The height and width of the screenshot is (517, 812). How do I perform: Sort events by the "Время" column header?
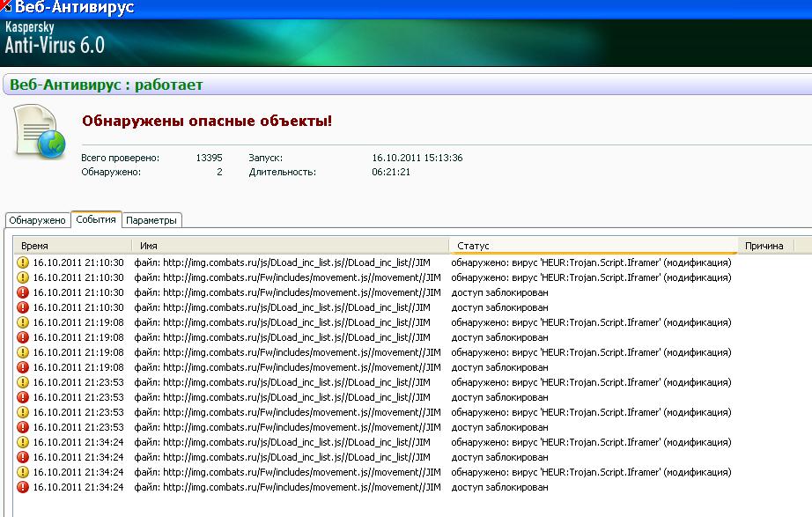coord(72,246)
